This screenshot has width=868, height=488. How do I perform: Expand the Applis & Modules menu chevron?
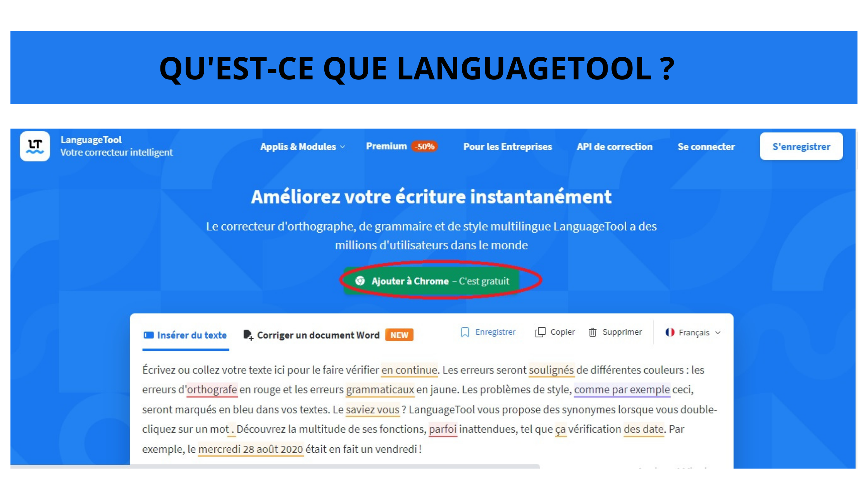click(342, 147)
